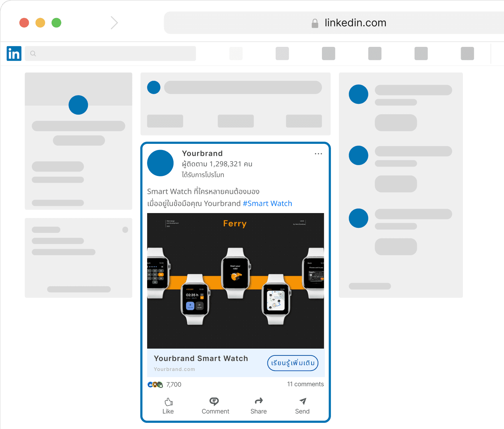Click the Comment speech bubble icon
Screen dimensions: 504x429
214,401
